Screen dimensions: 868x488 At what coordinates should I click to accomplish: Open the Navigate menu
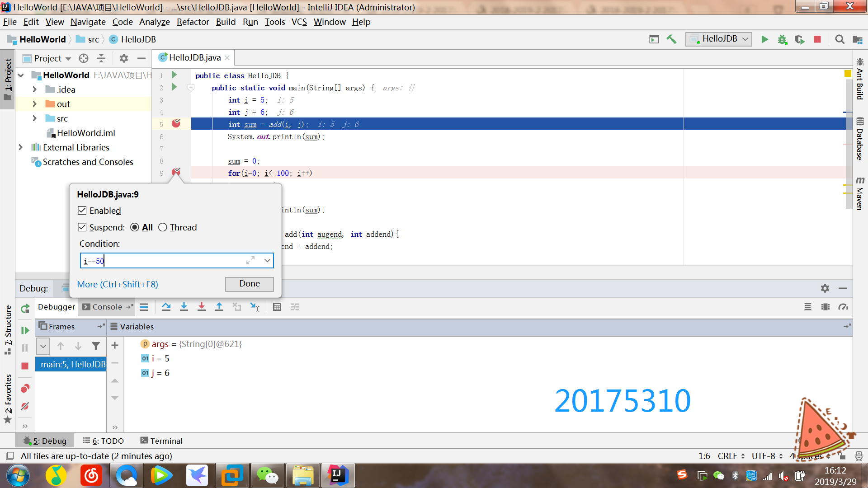(x=88, y=22)
